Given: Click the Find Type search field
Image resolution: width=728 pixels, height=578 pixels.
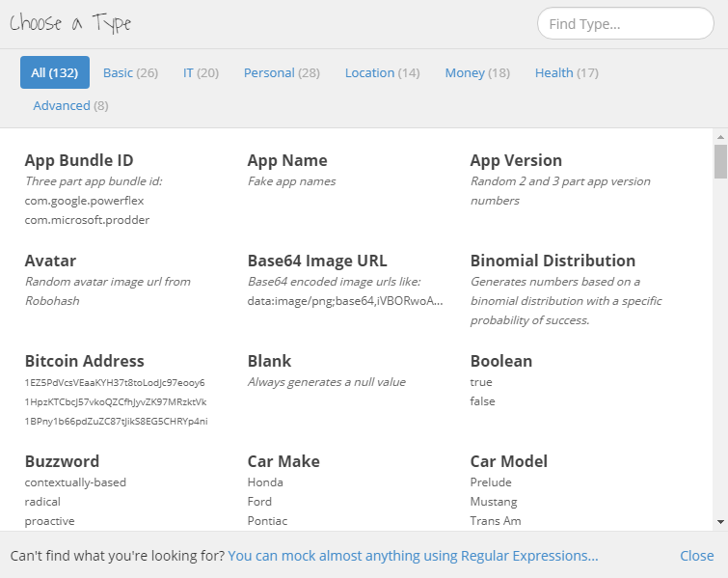Looking at the screenshot, I should click(x=626, y=23).
